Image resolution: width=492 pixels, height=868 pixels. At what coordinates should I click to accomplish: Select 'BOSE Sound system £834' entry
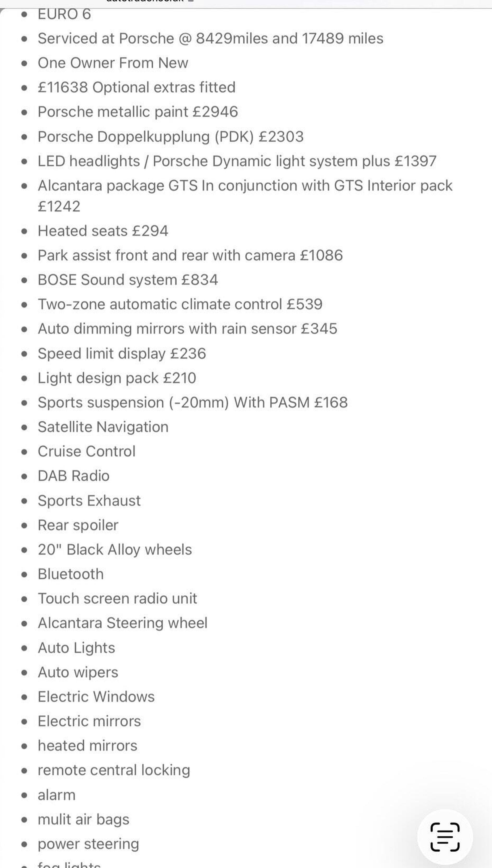(128, 280)
